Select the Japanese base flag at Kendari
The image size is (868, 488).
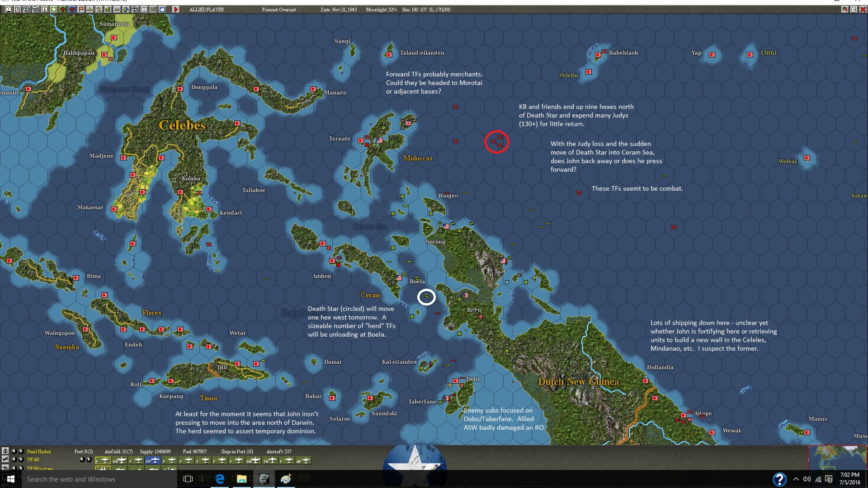209,209
